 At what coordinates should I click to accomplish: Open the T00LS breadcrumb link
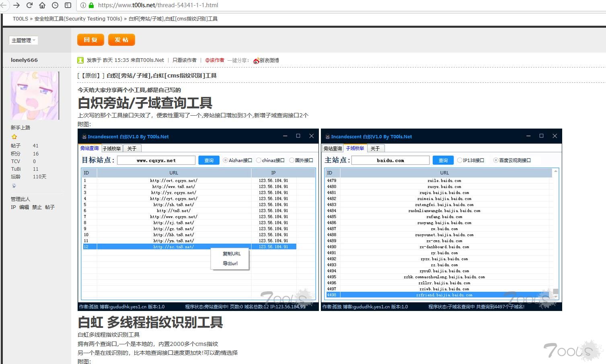[x=20, y=18]
